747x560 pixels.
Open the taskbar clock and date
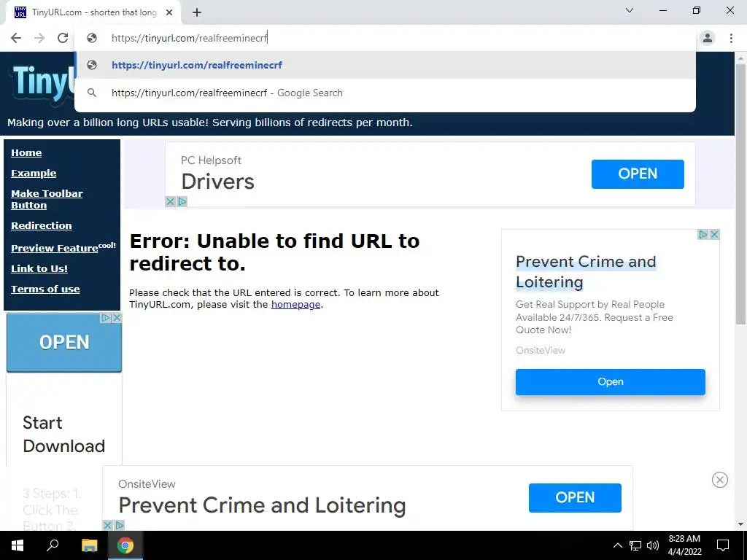coord(684,545)
